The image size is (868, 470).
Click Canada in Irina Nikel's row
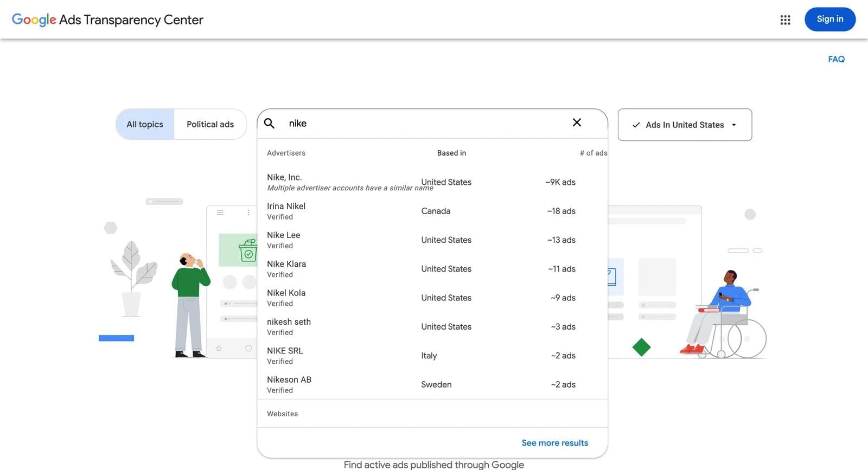point(436,211)
